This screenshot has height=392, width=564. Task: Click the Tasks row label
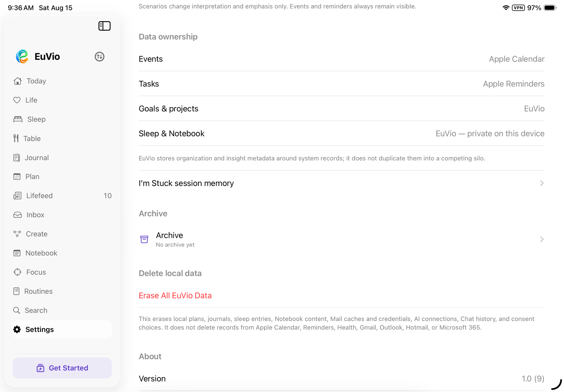coord(149,84)
